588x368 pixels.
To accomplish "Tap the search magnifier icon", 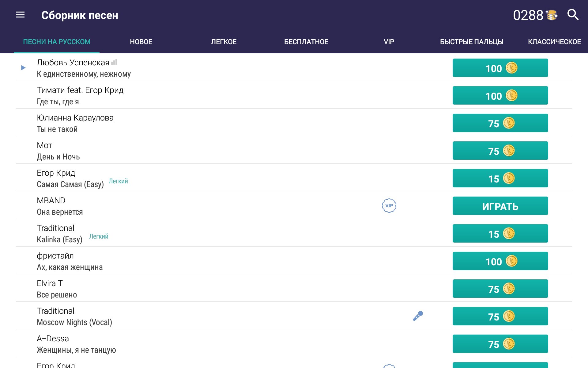I will pyautogui.click(x=573, y=15).
